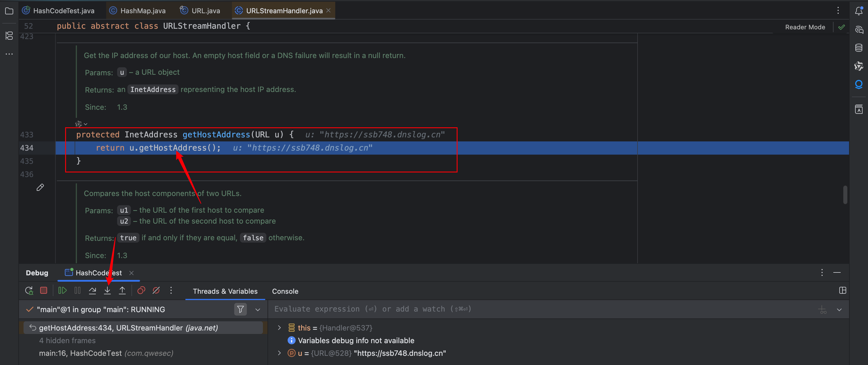868x365 pixels.
Task: Toggle Mute Breakpoints
Action: tap(156, 291)
